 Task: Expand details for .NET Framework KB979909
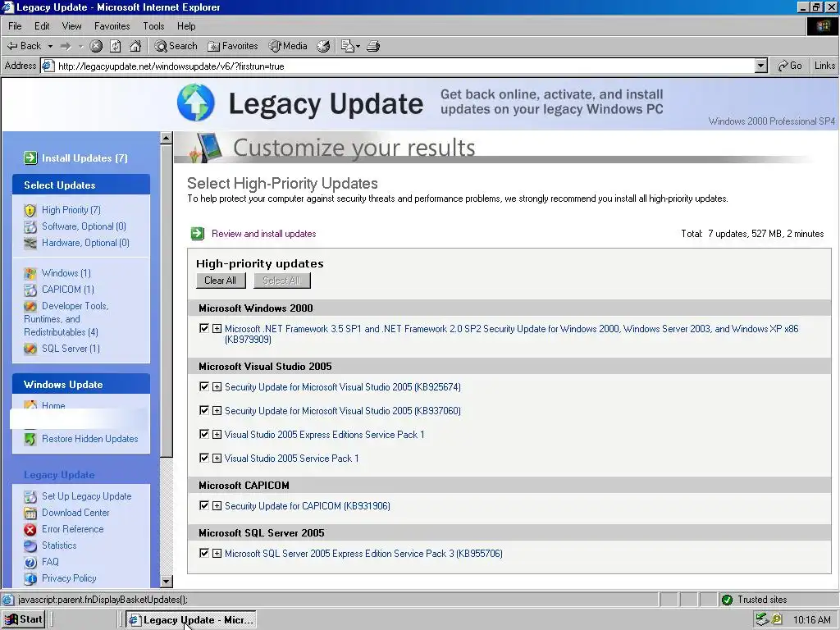pyautogui.click(x=217, y=328)
